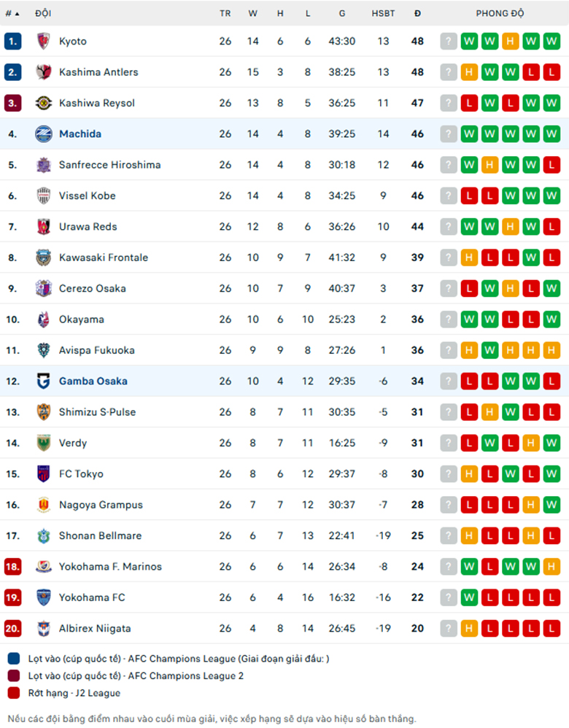569x728 pixels.
Task: Click Kashima Antlers' orange H form badge
Action: (x=469, y=72)
